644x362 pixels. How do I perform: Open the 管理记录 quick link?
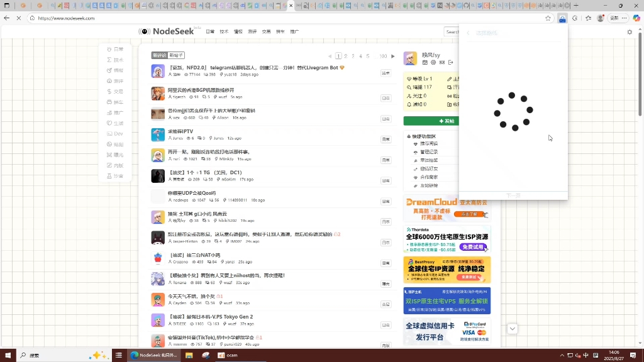click(x=429, y=152)
